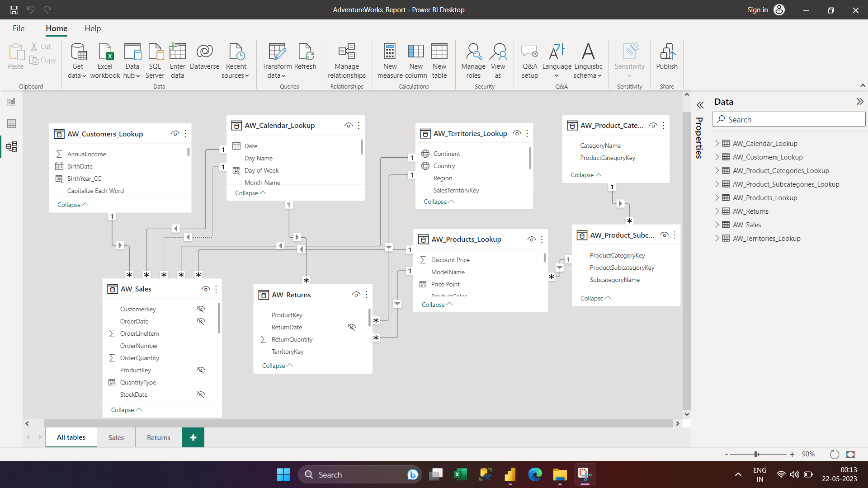The height and width of the screenshot is (488, 868).
Task: Expand AW_Territories_Lookup in Data pane
Action: pos(717,238)
